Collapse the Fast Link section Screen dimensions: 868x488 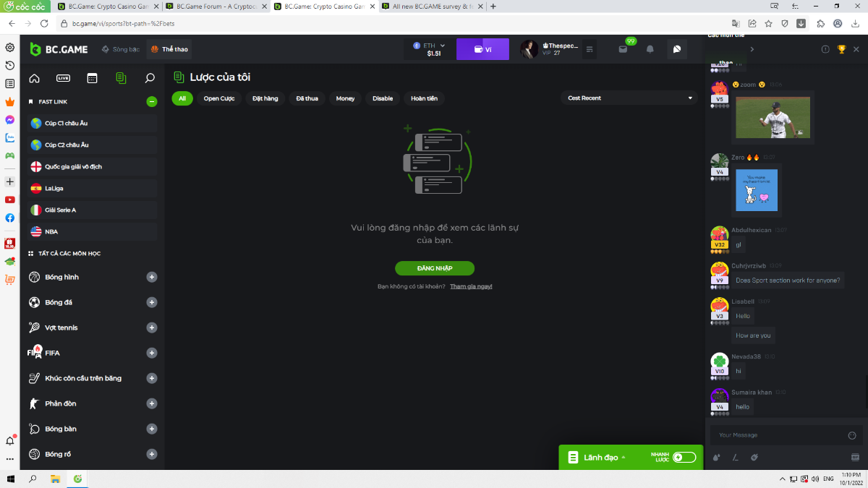(x=151, y=102)
